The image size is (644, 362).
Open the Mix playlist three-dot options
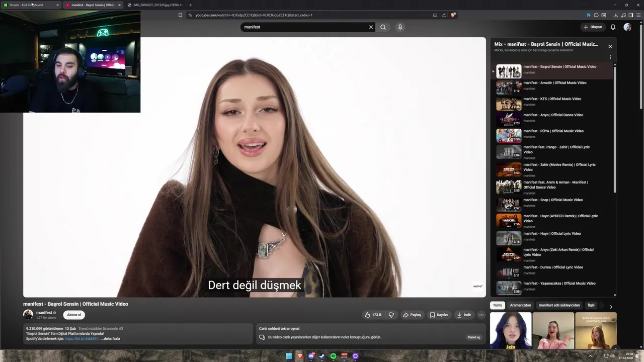pos(610,57)
